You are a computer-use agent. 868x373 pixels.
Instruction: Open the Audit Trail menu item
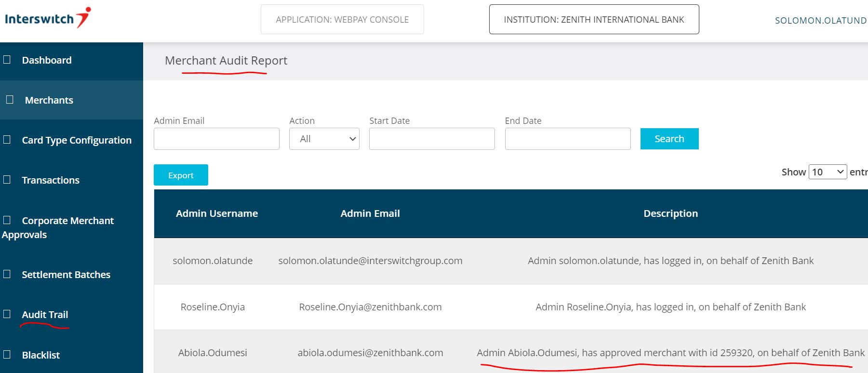click(45, 315)
